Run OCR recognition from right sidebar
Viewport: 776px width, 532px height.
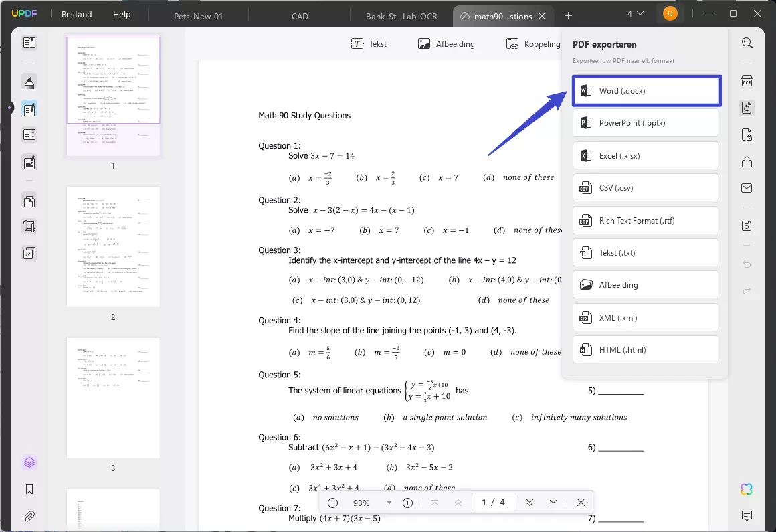point(747,81)
